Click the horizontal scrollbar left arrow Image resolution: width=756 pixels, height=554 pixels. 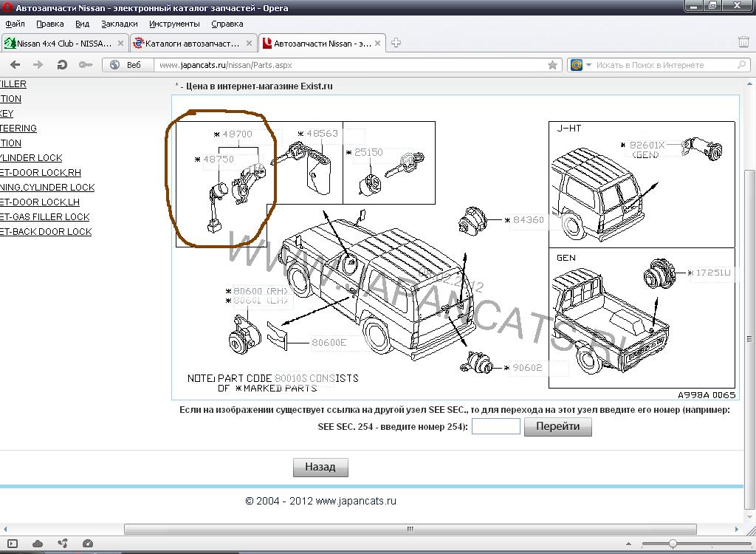click(x=5, y=530)
